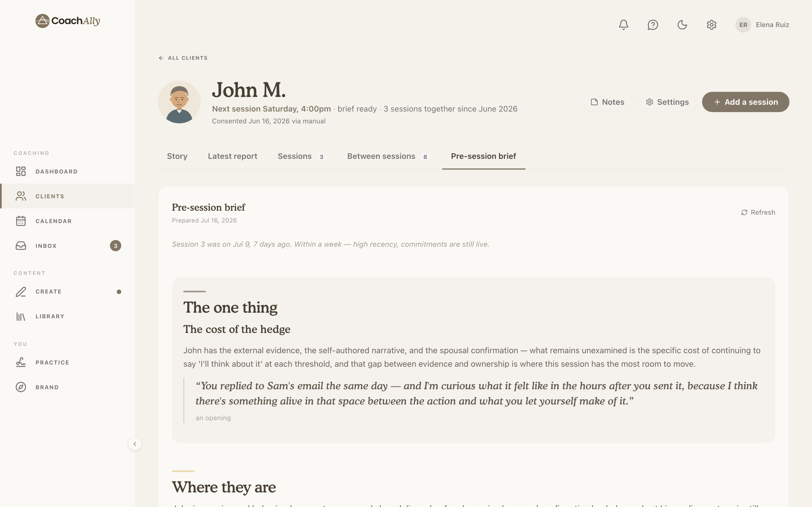Screen dimensions: 812x507
Task: Toggle dark mode with moon icon
Action: coord(682,25)
